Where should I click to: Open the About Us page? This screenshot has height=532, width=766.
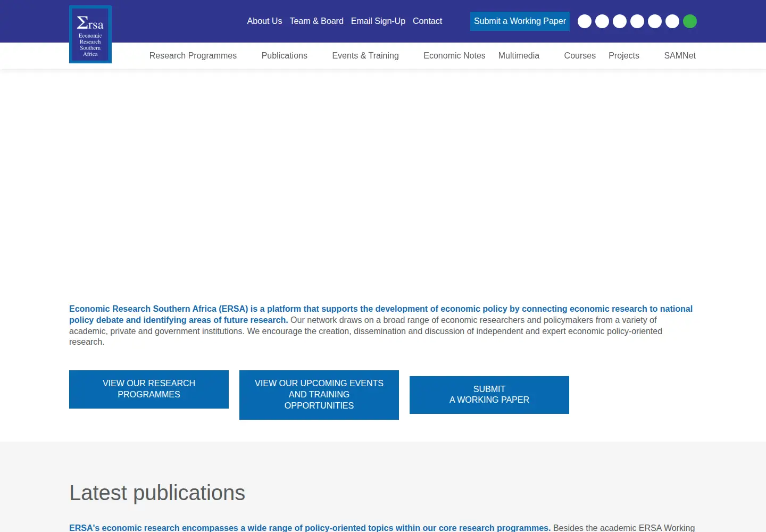(264, 21)
